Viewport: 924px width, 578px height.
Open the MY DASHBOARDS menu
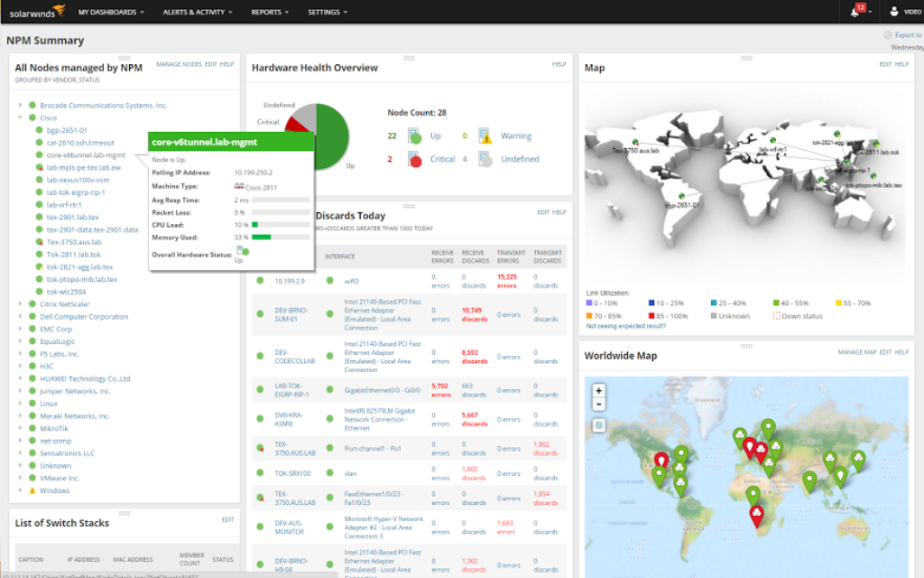[106, 12]
